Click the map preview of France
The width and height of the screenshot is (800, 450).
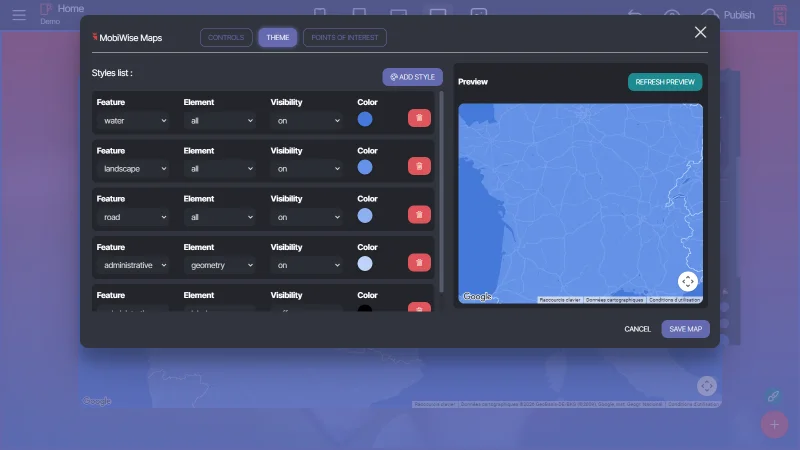pos(580,204)
